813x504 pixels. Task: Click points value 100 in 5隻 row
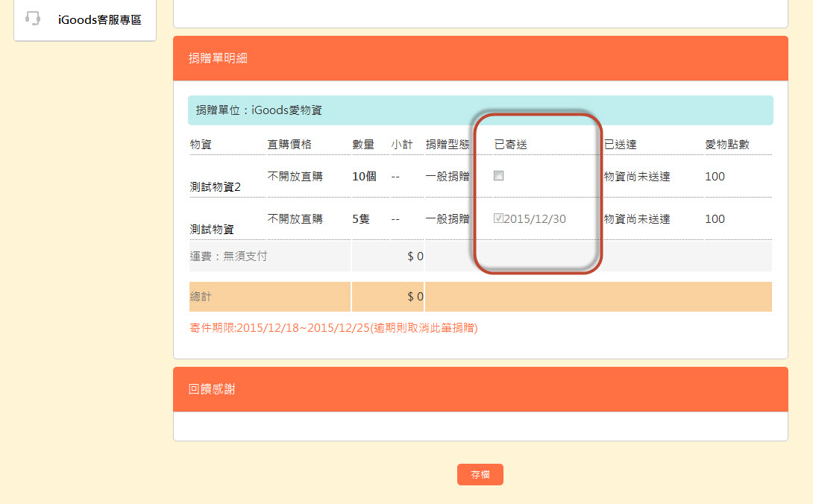[715, 218]
